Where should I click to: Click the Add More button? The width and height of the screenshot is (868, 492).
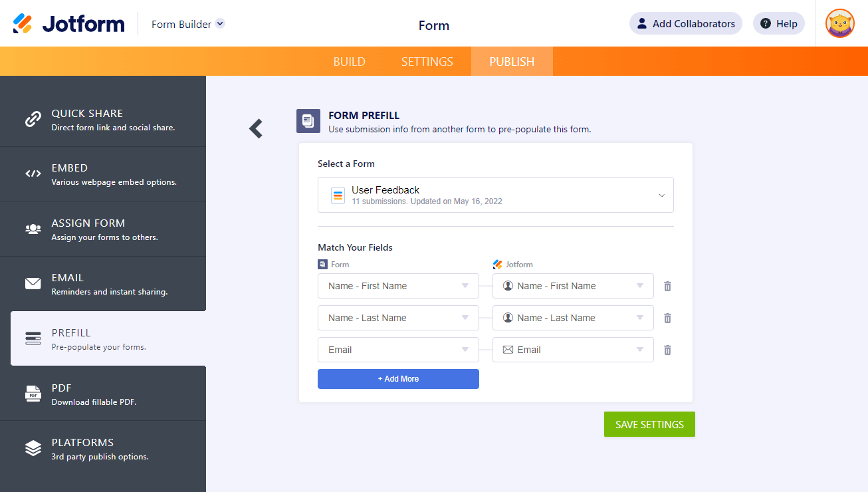coord(398,379)
